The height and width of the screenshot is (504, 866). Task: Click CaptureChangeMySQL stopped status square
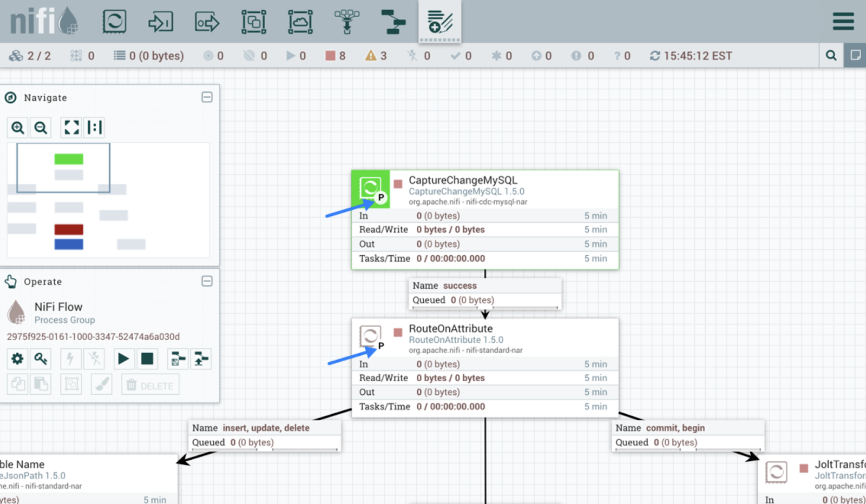pos(398,184)
